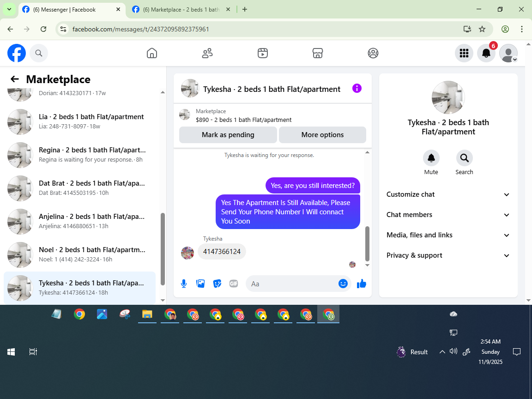Click conversation header title Tykesha
Viewport: 532px width, 399px height.
click(x=272, y=89)
